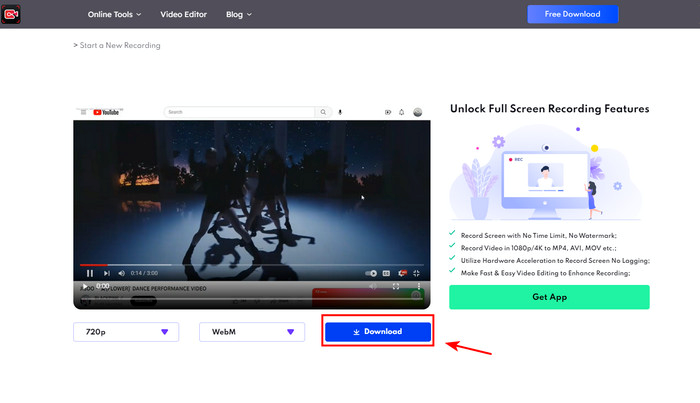Click the blue Download button
Screen dimensions: 700x403
click(x=377, y=332)
